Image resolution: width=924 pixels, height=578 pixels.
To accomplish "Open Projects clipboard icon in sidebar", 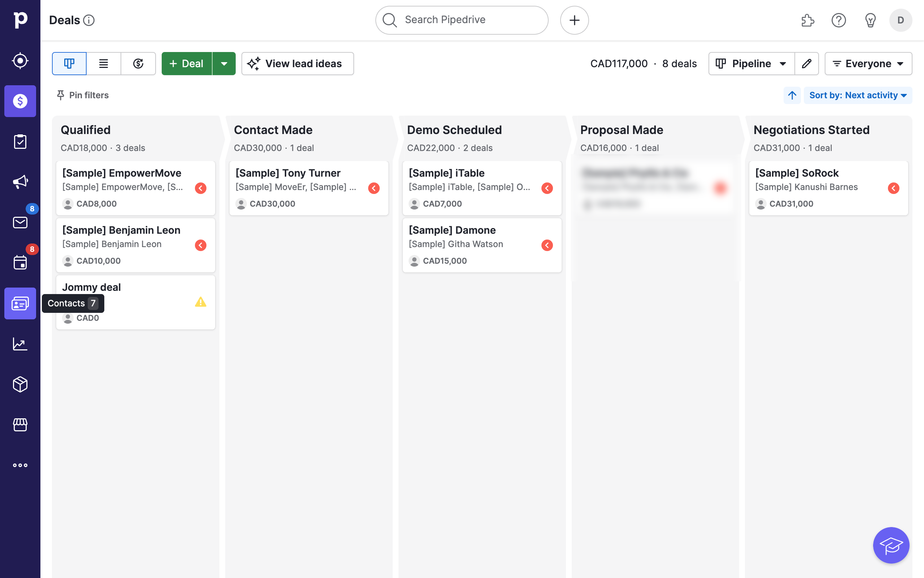I will (x=20, y=142).
